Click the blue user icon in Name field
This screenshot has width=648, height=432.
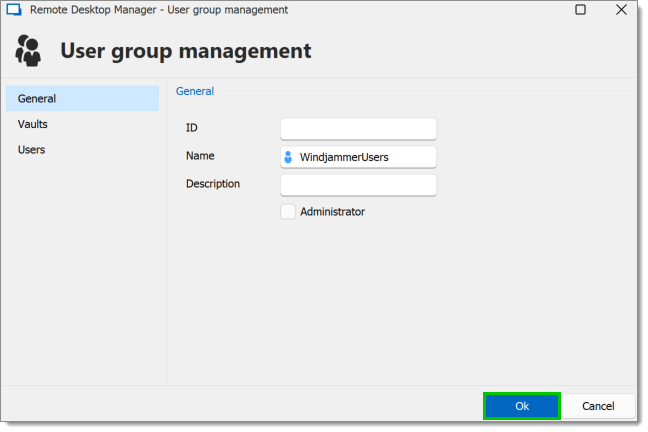[x=288, y=157]
